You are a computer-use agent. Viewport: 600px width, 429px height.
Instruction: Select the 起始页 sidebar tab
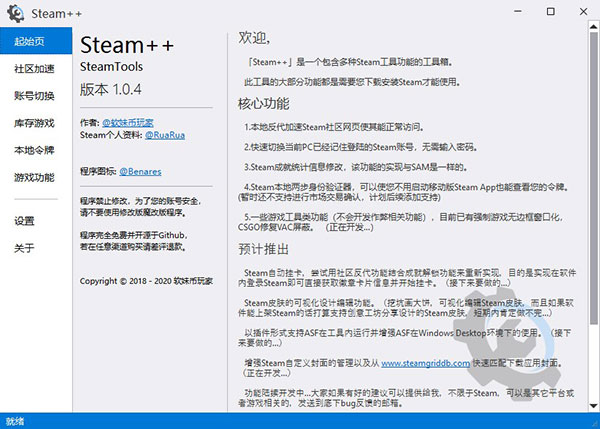pos(36,41)
